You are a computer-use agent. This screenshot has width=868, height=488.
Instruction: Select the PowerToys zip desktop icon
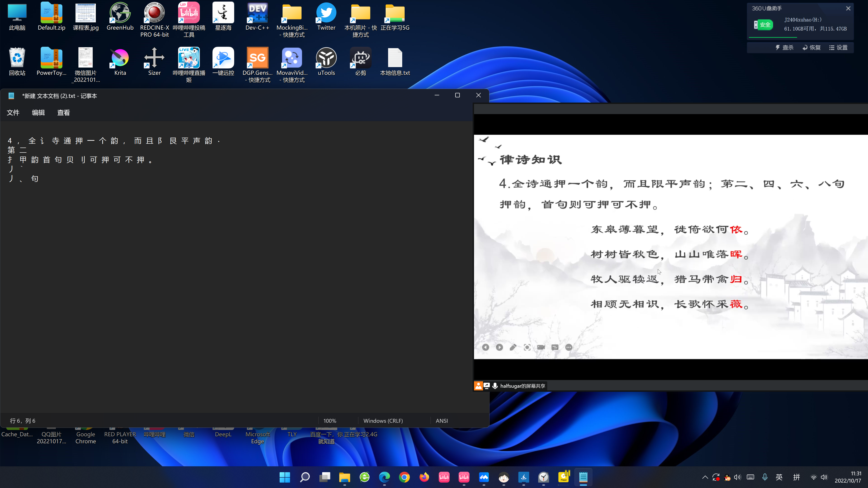pyautogui.click(x=51, y=62)
